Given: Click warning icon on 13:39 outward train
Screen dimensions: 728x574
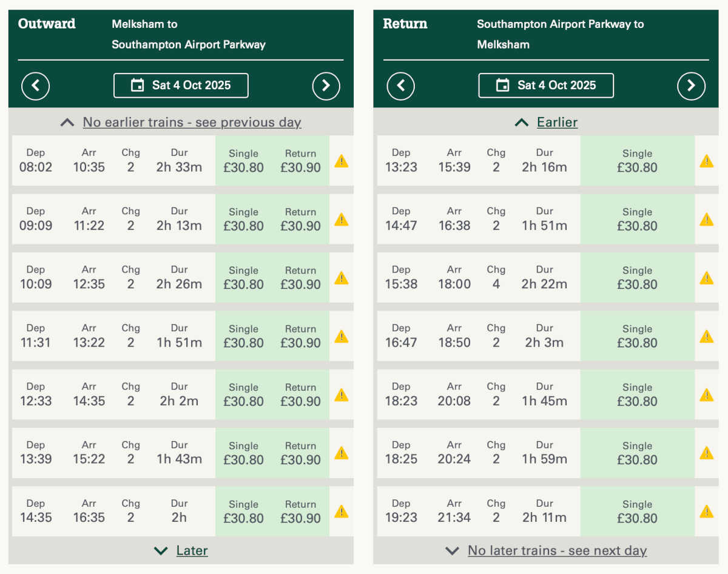Looking at the screenshot, I should click(342, 453).
